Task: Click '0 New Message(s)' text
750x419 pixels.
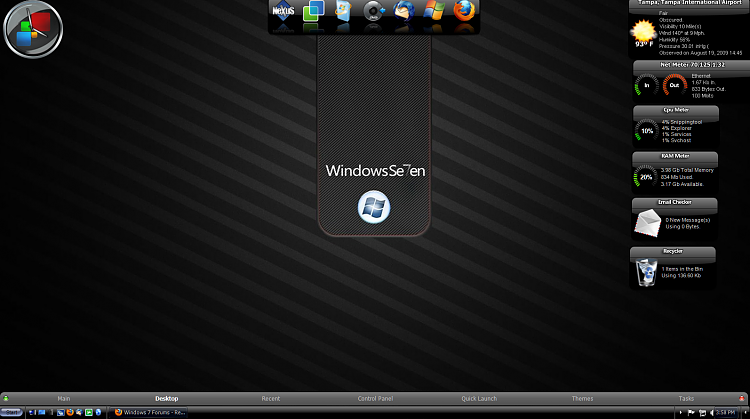Action: click(687, 220)
